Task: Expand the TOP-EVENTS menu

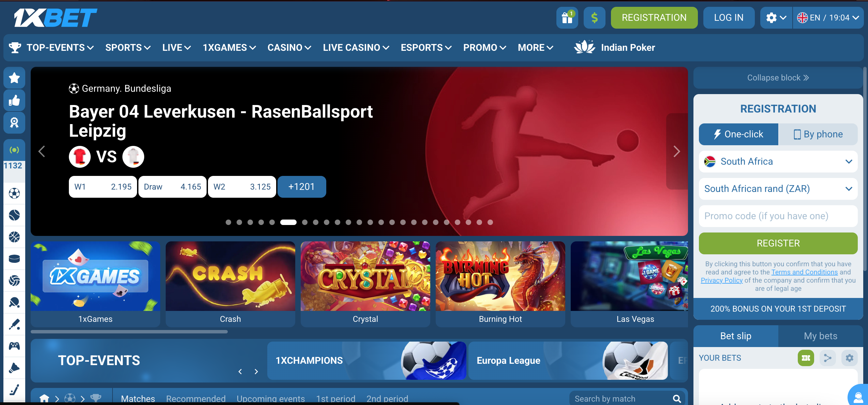Action: 60,48
